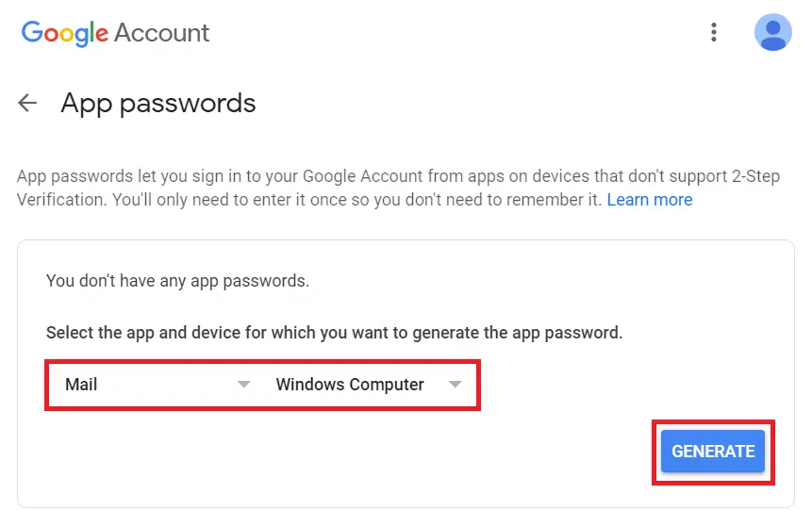812x527 pixels.
Task: Click the 'Select the app and device' instruction
Action: click(x=334, y=333)
